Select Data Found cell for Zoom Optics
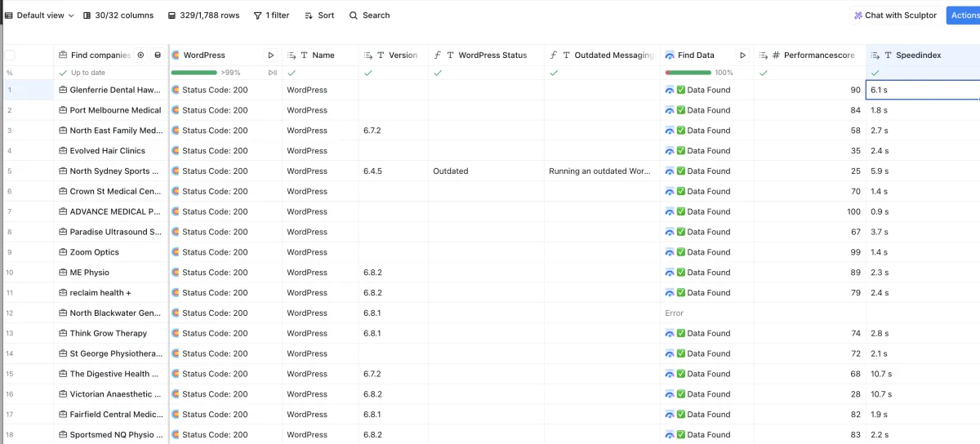 click(706, 252)
